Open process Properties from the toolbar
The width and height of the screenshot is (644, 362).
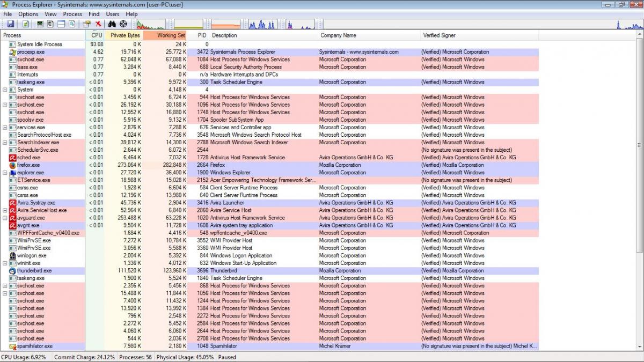tap(86, 24)
